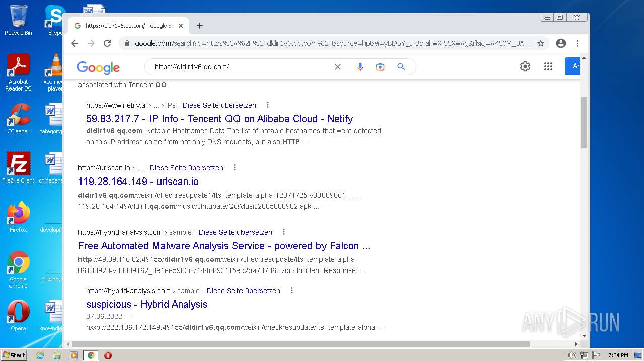This screenshot has height=362, width=644.
Task: Click the blue sign-in button
Action: [573, 66]
